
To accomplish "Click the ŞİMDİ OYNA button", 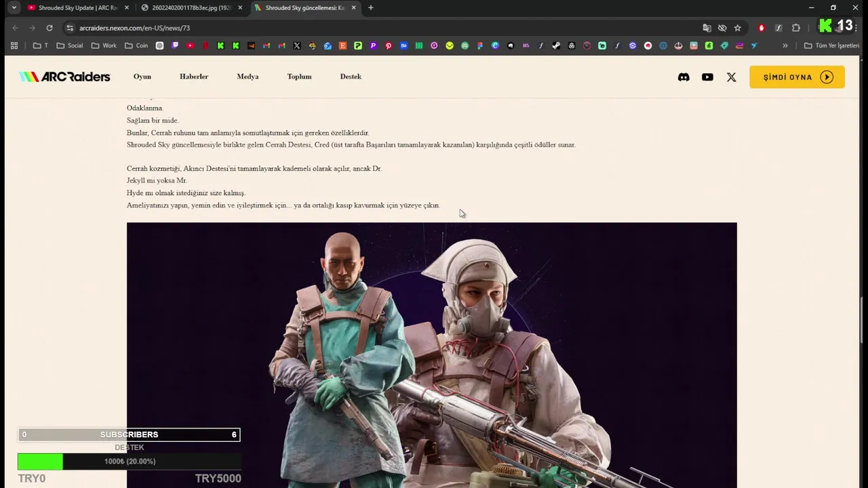I will (797, 77).
